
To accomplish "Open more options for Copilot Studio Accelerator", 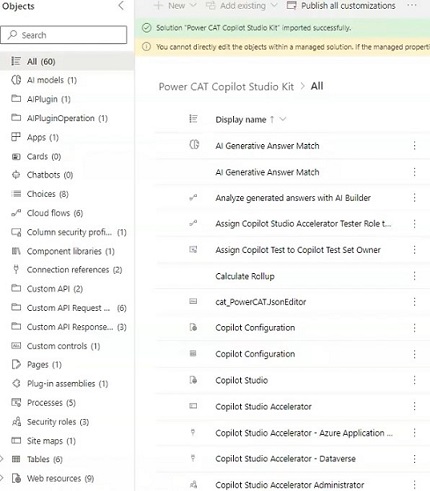I will 414,406.
